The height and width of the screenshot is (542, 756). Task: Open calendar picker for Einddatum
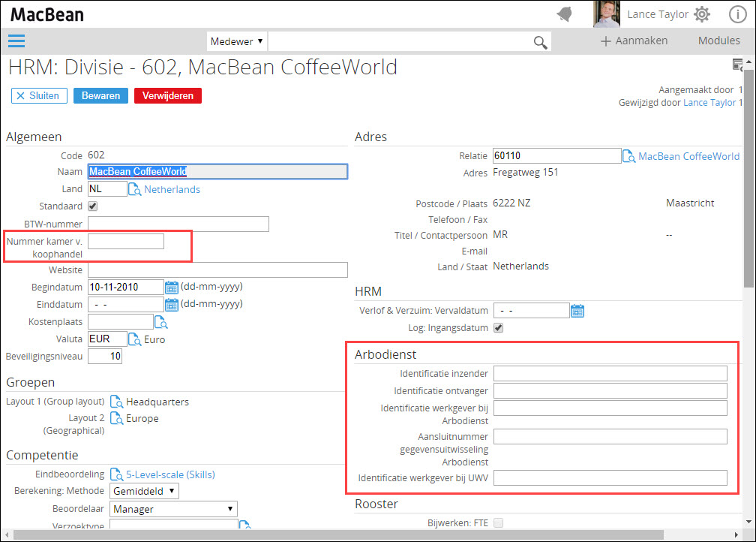pyautogui.click(x=172, y=305)
